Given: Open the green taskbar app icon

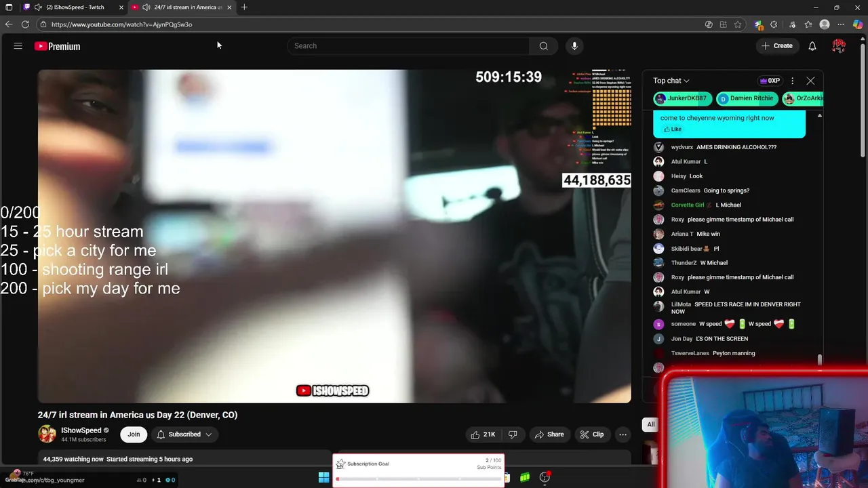Looking at the screenshot, I should (525, 477).
